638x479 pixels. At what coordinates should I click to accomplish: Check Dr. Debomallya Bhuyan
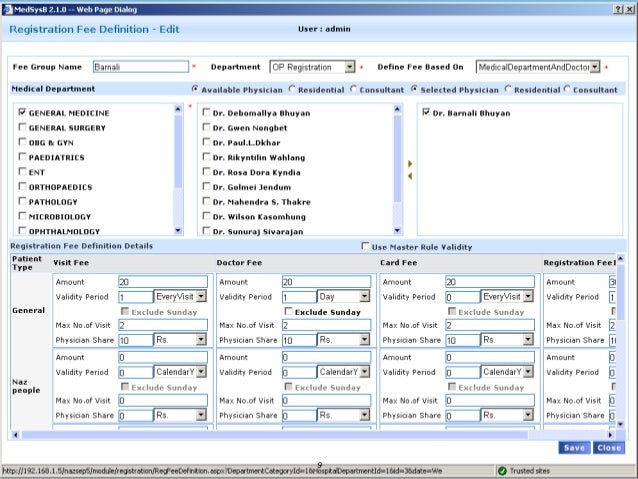tap(206, 112)
